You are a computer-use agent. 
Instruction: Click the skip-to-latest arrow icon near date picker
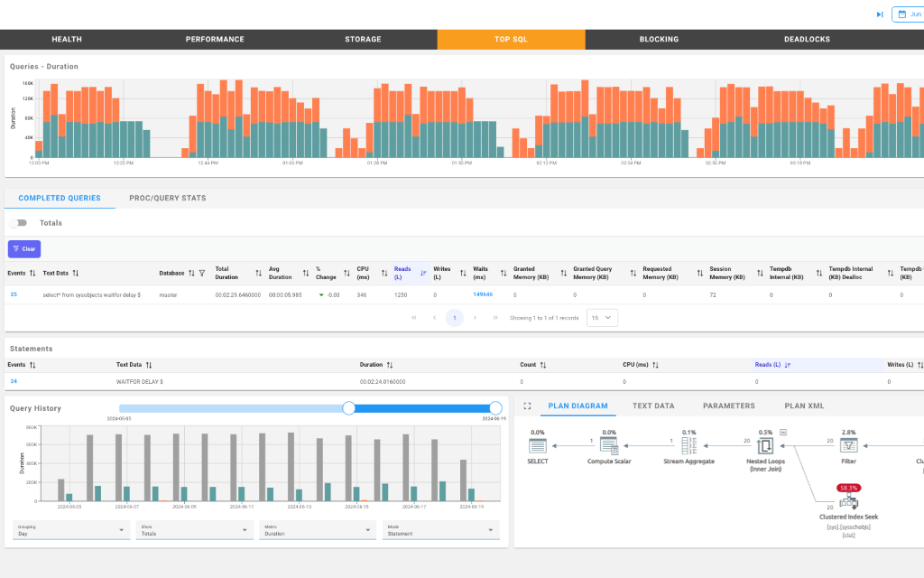[x=880, y=14]
